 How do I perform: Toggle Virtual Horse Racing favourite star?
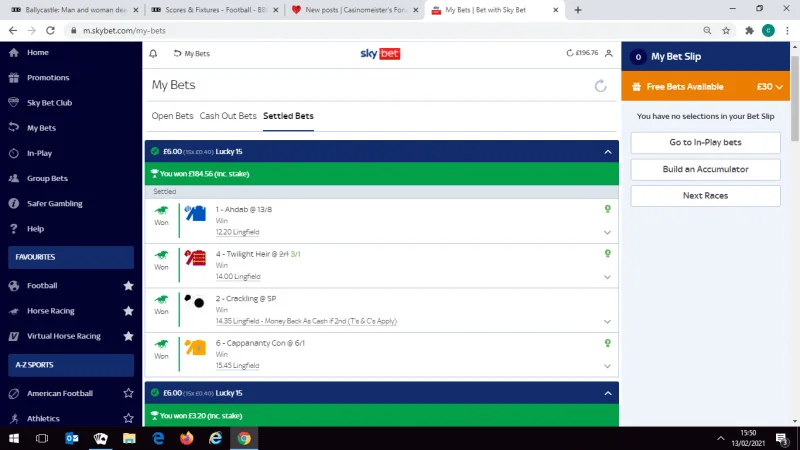tap(129, 336)
